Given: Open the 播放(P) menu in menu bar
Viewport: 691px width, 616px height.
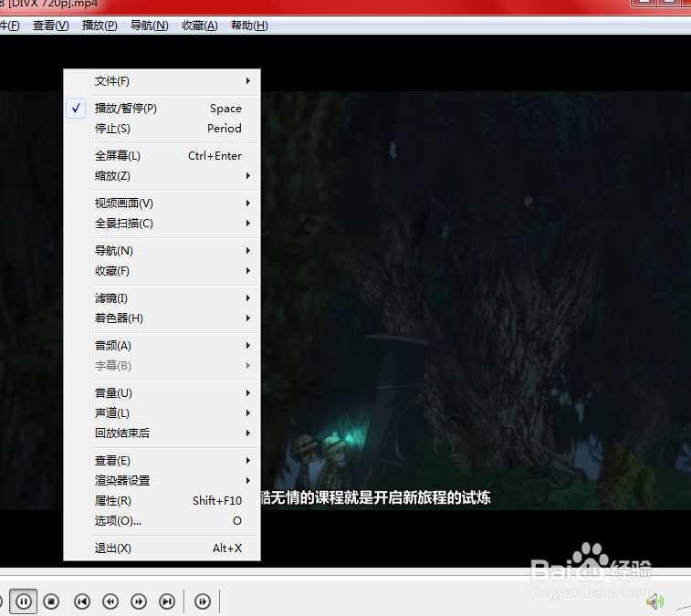Looking at the screenshot, I should point(99,26).
